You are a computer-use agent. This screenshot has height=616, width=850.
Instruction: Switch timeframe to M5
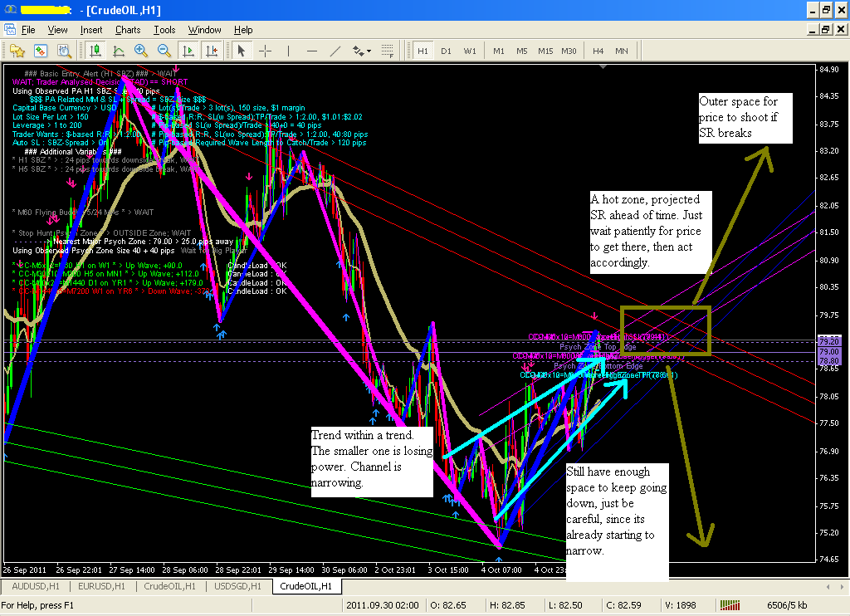[520, 51]
